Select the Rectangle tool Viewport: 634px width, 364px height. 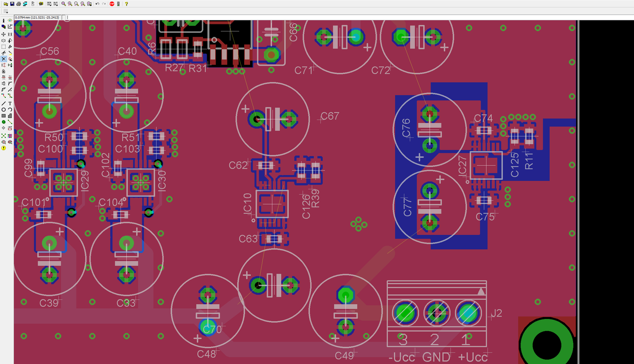tap(3, 115)
